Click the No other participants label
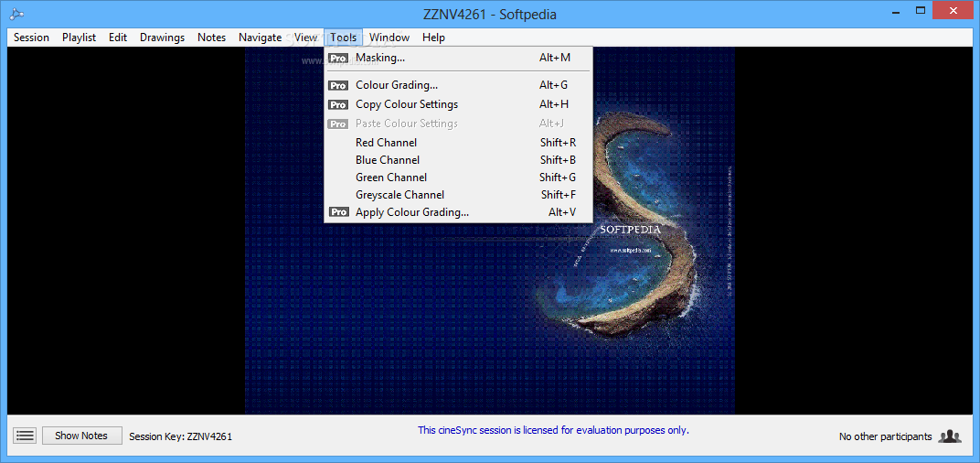Image resolution: width=980 pixels, height=463 pixels. tap(885, 436)
